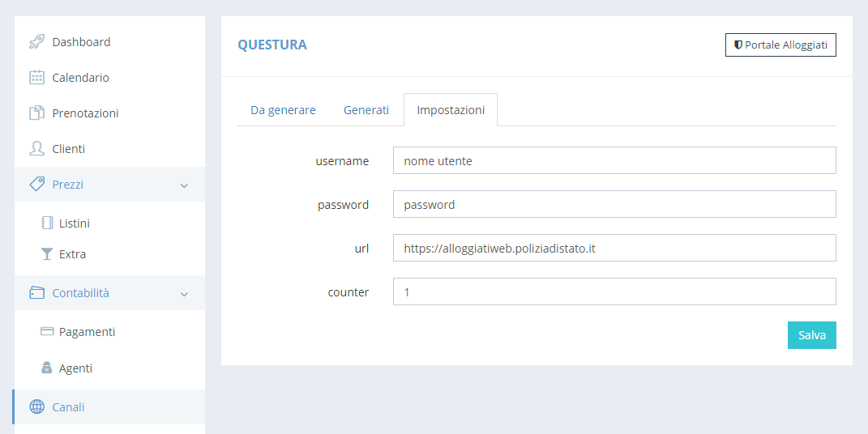Viewport: 868px width, 434px height.
Task: Select the Pagamenti credit card icon
Action: [47, 332]
